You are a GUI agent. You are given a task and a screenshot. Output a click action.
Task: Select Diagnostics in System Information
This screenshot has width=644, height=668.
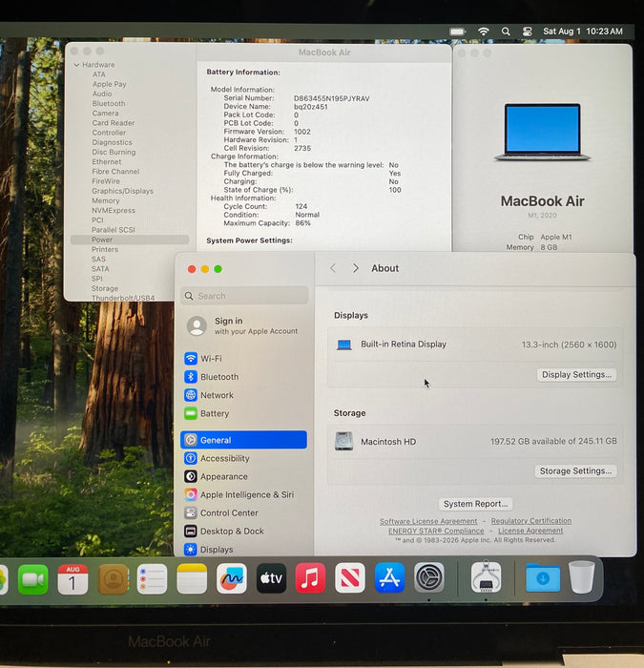coord(112,142)
